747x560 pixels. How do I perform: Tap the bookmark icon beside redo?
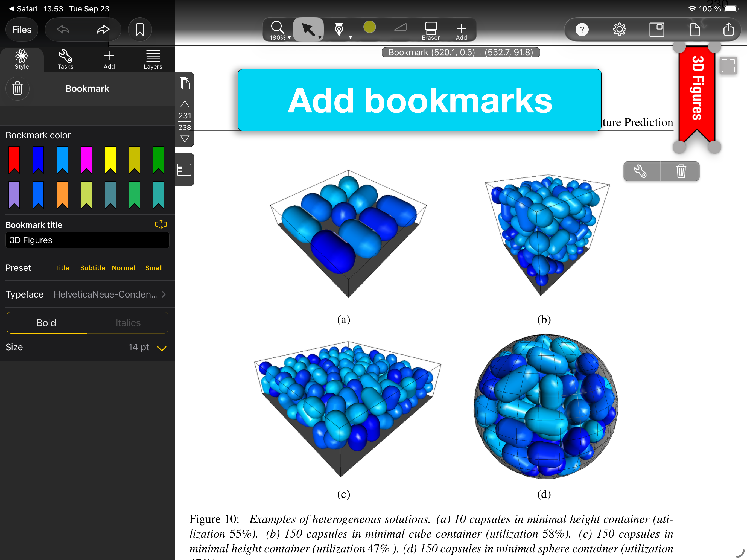click(139, 30)
